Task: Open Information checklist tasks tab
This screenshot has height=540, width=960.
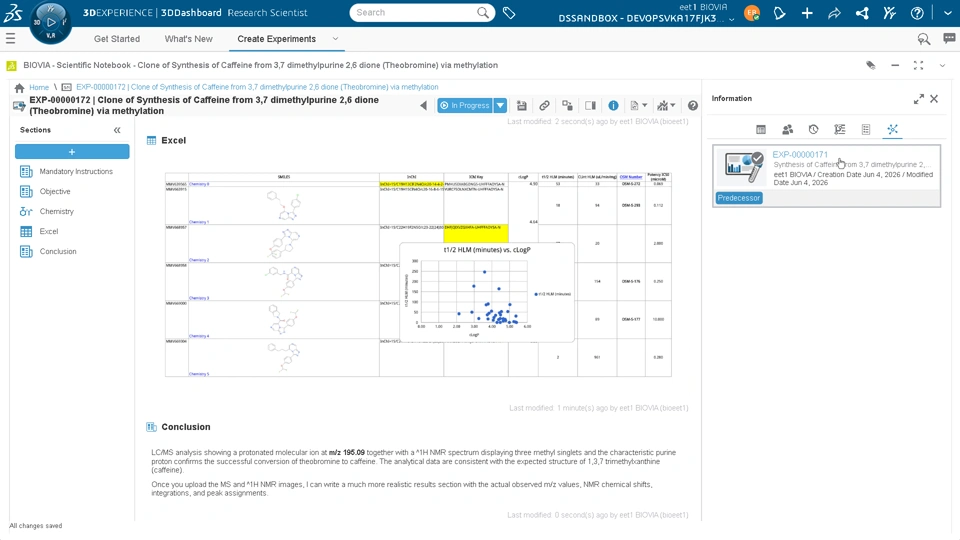Action: 839,129
